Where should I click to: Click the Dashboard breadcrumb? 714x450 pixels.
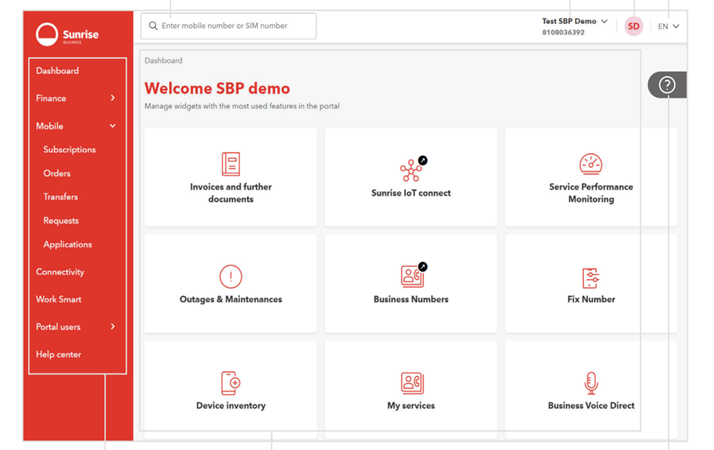[x=163, y=61]
